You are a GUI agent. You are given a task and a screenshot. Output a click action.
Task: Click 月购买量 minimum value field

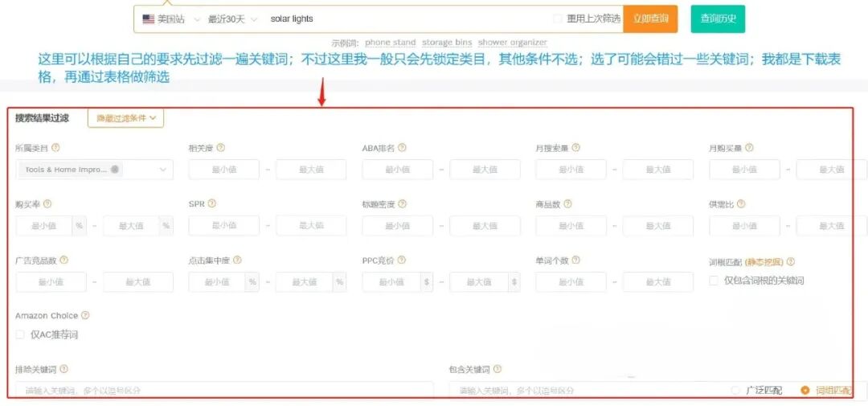tap(744, 170)
